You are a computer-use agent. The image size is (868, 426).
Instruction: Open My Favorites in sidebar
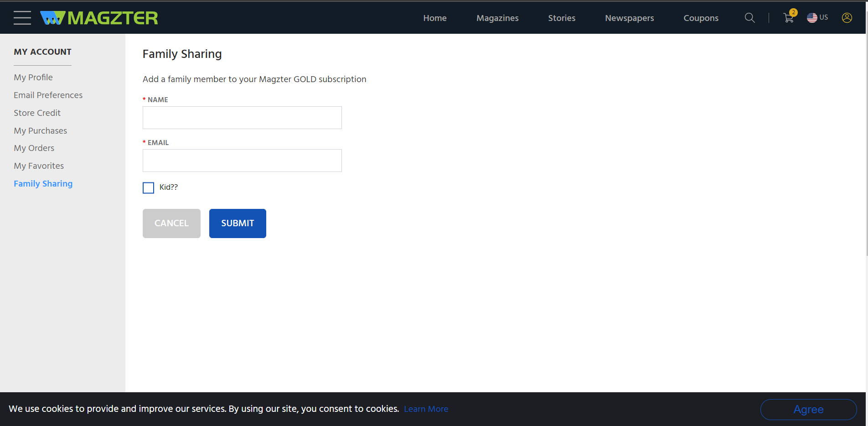pos(39,166)
